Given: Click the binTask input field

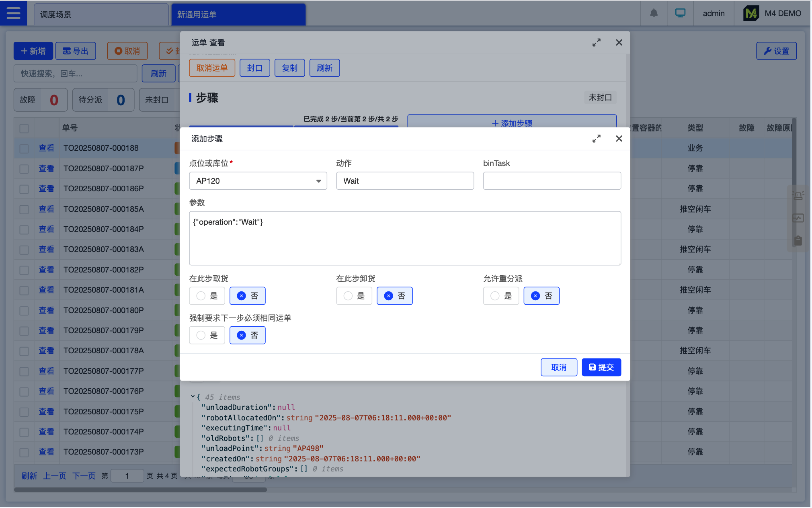Looking at the screenshot, I should pos(552,181).
